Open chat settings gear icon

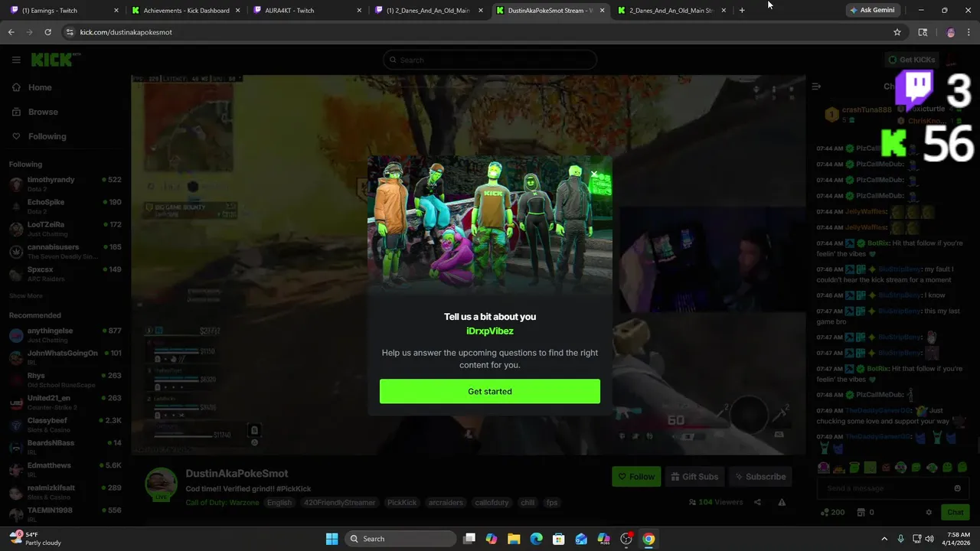coord(929,512)
